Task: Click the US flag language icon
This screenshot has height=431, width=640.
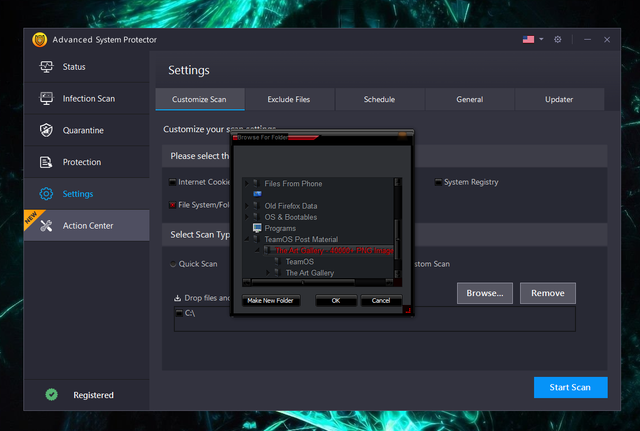Action: [528, 40]
